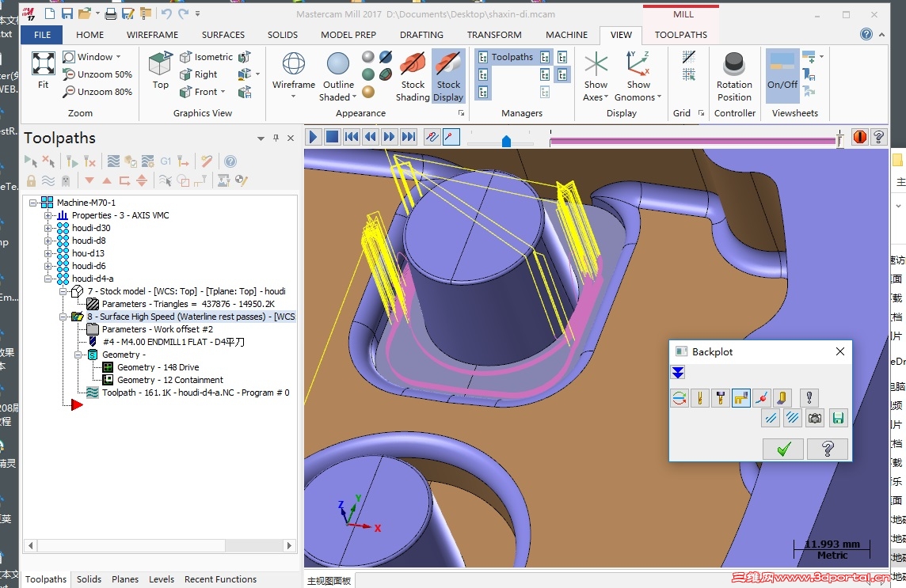Open the SURFACES ribbon tab
Image resolution: width=906 pixels, height=588 pixels.
point(223,35)
